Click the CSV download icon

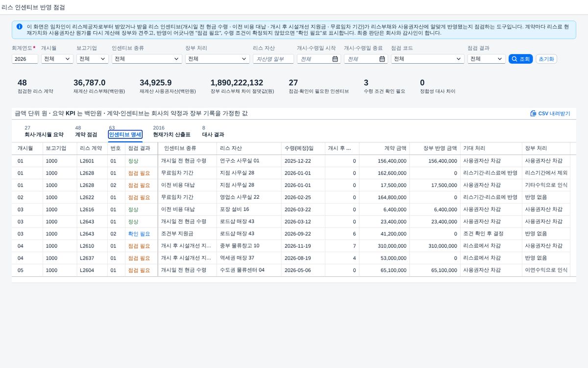[533, 113]
